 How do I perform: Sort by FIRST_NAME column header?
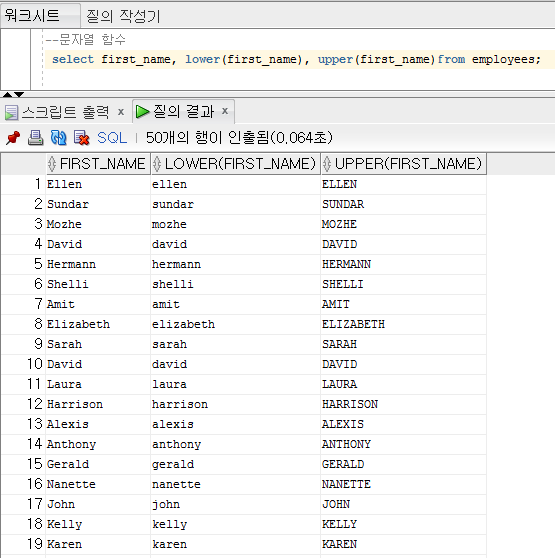(x=98, y=164)
